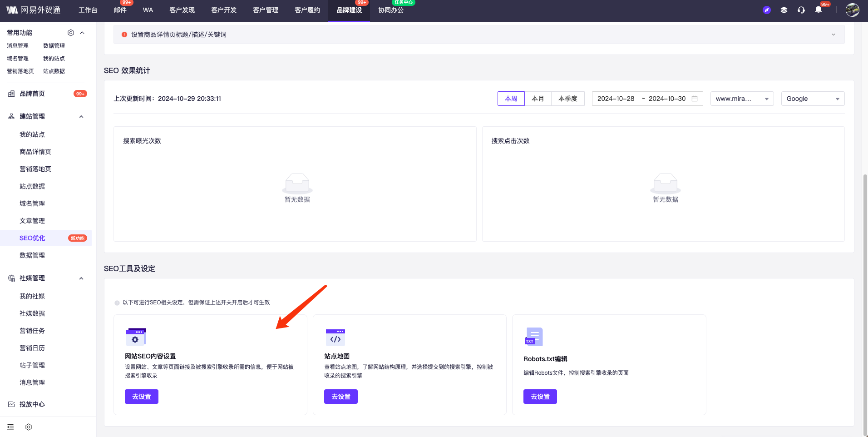Open the headset customer support icon
The width and height of the screenshot is (868, 437).
coord(801,10)
